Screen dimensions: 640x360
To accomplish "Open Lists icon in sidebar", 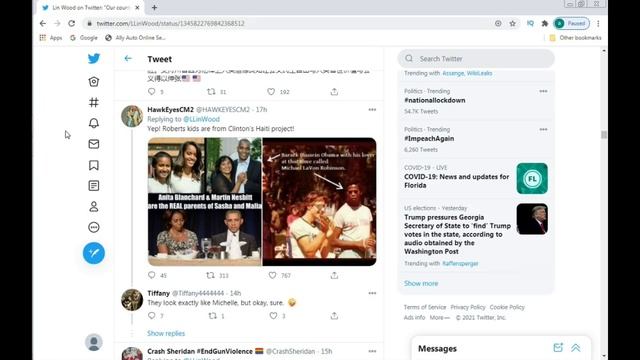I will click(x=93, y=186).
